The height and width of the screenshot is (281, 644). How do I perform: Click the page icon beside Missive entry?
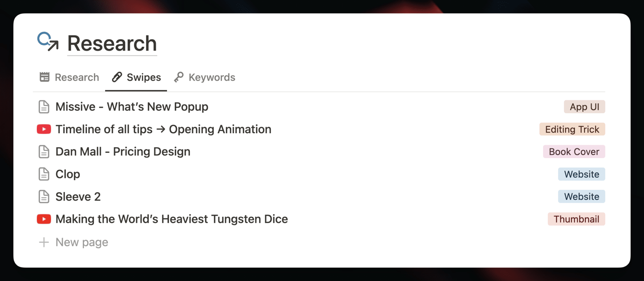coord(44,107)
